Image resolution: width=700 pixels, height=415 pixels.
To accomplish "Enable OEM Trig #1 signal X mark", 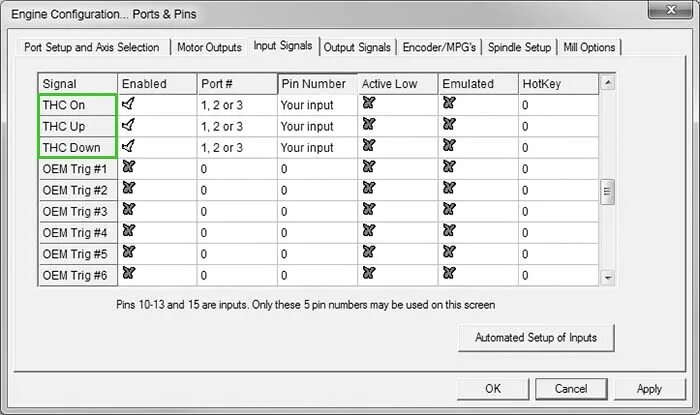I will 129,167.
